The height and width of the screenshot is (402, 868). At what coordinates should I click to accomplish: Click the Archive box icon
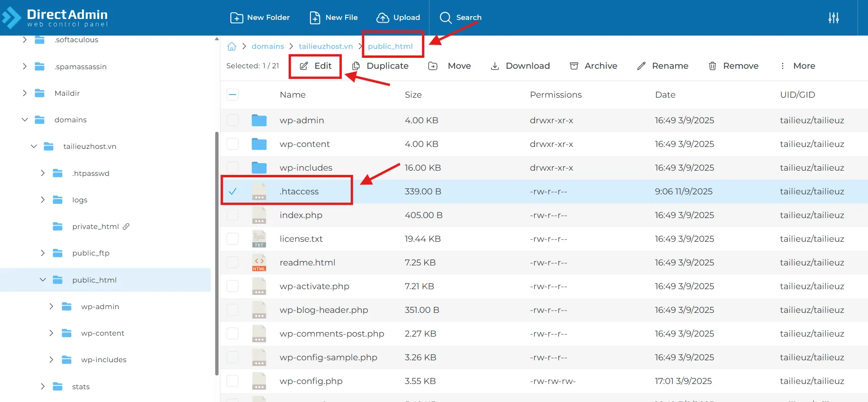[x=574, y=66]
